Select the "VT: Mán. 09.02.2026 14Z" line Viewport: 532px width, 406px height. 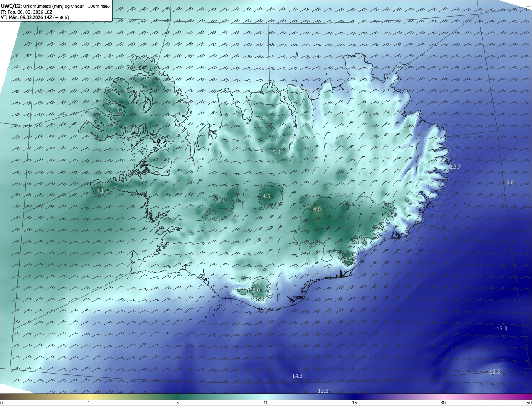click(26, 17)
